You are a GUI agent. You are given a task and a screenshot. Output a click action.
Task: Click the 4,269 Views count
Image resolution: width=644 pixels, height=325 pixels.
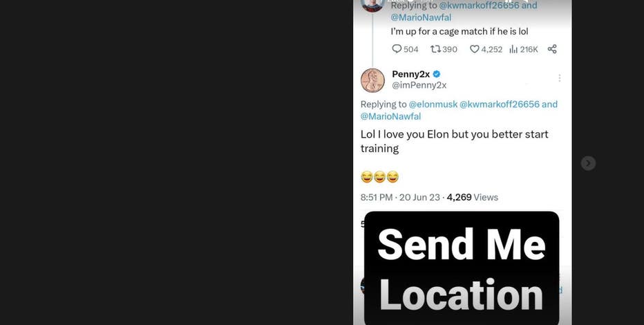pos(473,197)
